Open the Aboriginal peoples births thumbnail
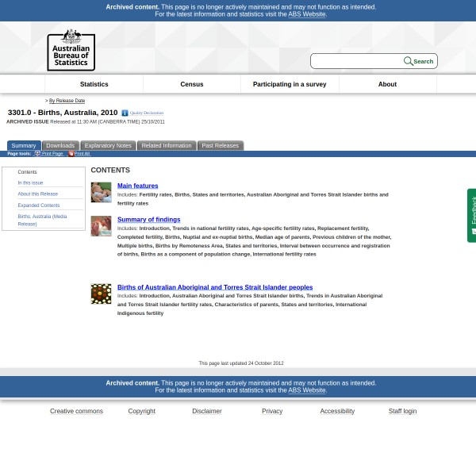476x476 pixels. point(101,294)
